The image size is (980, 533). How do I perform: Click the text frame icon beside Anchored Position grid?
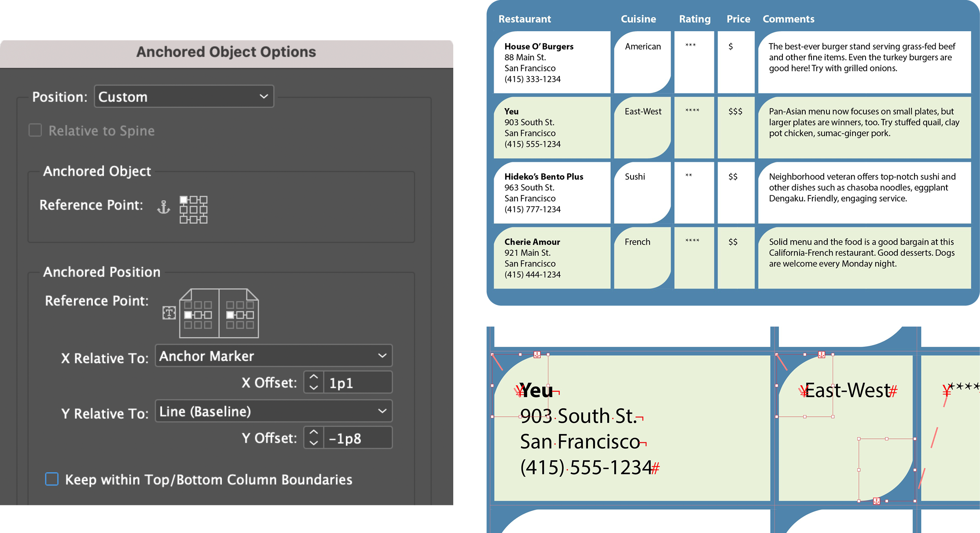(169, 313)
